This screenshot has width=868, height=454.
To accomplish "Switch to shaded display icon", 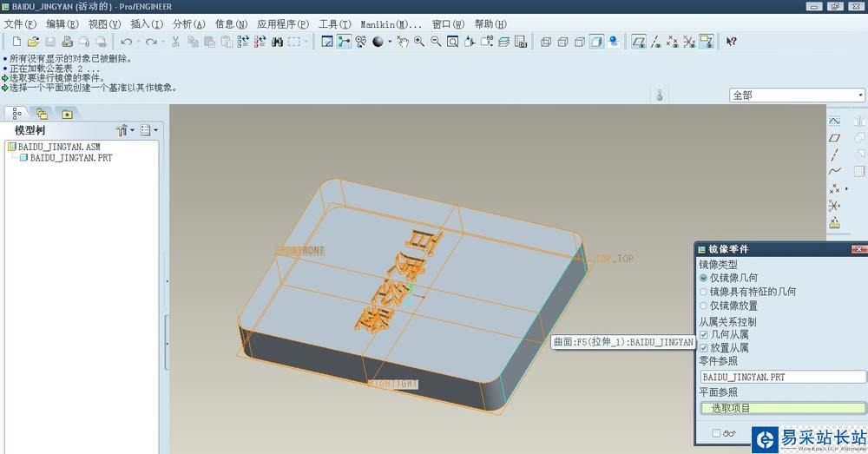I will tap(596, 42).
